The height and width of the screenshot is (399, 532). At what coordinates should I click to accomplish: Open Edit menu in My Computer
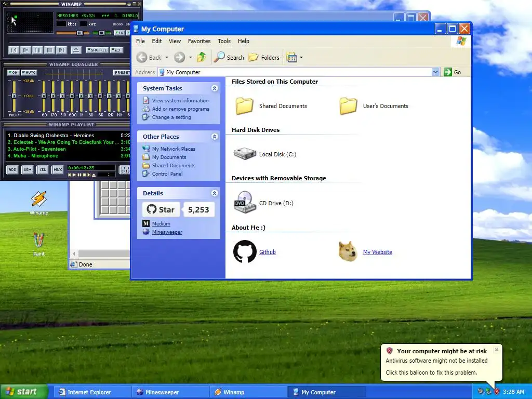point(157,41)
